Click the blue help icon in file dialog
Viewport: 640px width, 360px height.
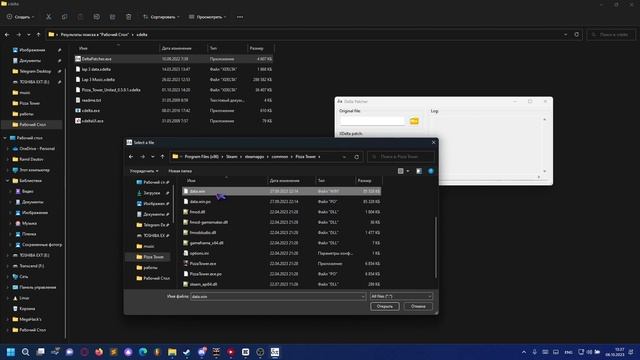(431, 171)
